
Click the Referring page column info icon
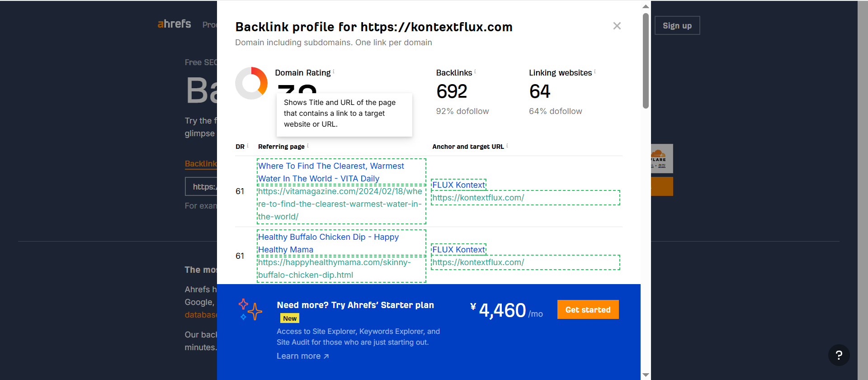click(x=308, y=146)
